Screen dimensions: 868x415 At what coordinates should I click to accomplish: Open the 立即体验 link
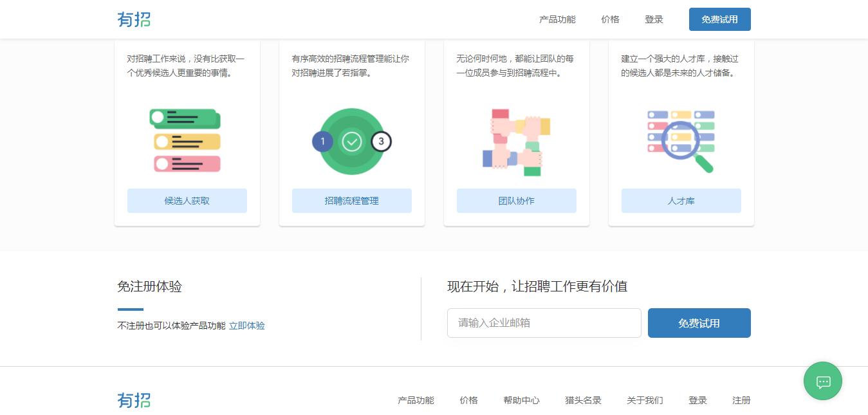click(x=247, y=326)
